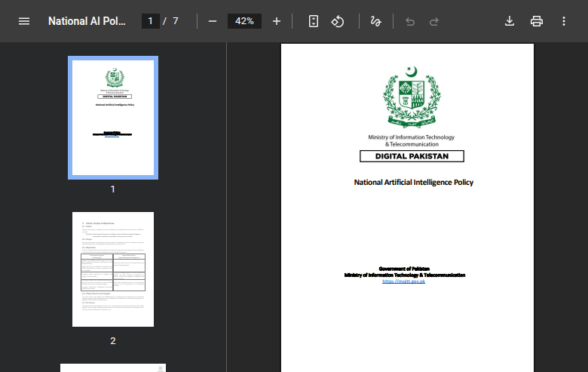
Task: Click the Pakistan state emblem on page
Action: coord(411,96)
